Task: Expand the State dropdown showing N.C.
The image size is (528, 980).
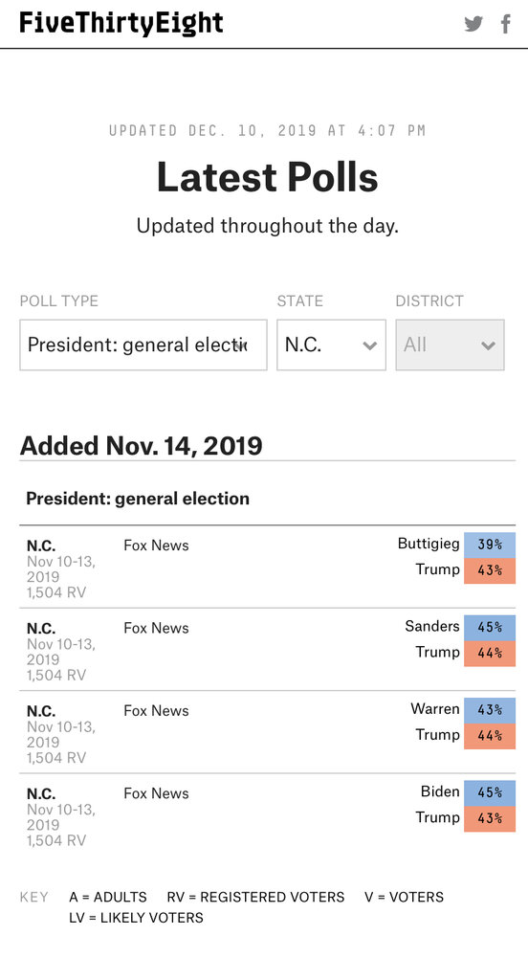Action: pyautogui.click(x=331, y=345)
